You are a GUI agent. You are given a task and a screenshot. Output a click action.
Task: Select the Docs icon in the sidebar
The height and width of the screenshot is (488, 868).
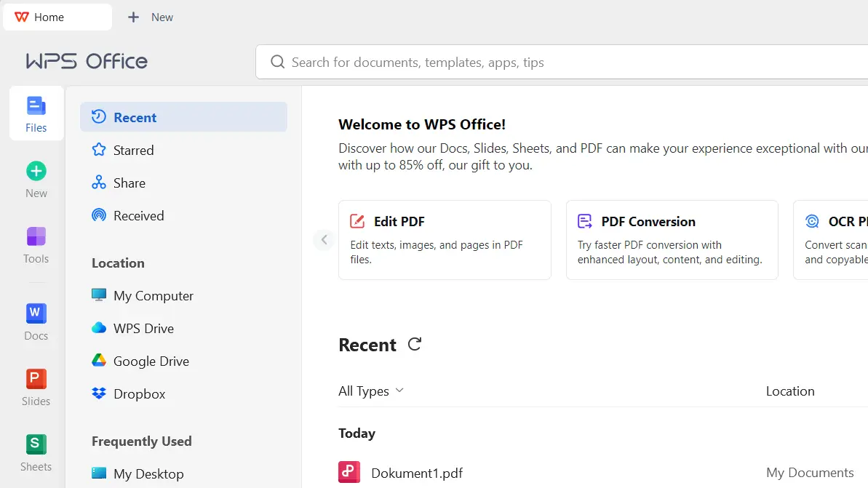pos(36,320)
